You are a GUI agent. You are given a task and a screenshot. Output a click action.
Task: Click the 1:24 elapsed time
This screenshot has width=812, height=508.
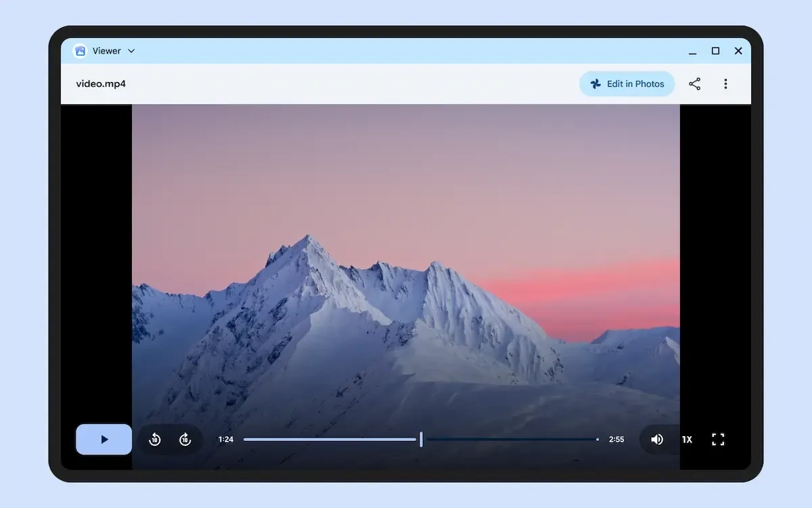(x=226, y=440)
